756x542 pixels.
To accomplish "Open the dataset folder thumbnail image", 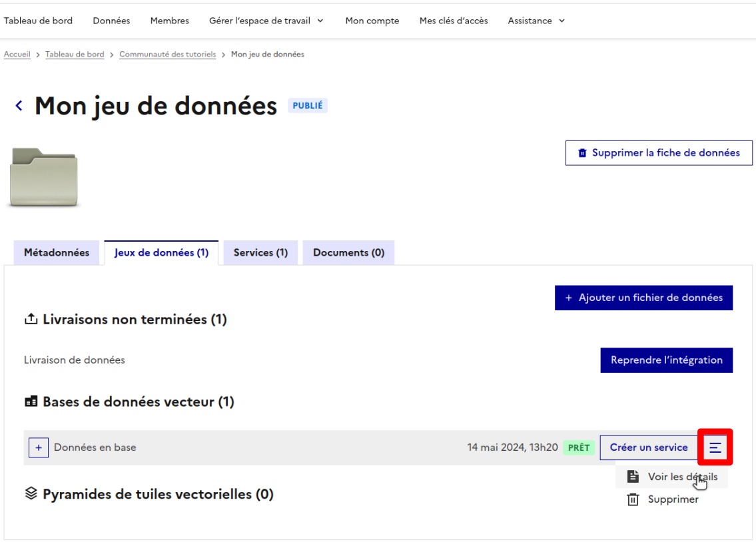I will (x=43, y=176).
